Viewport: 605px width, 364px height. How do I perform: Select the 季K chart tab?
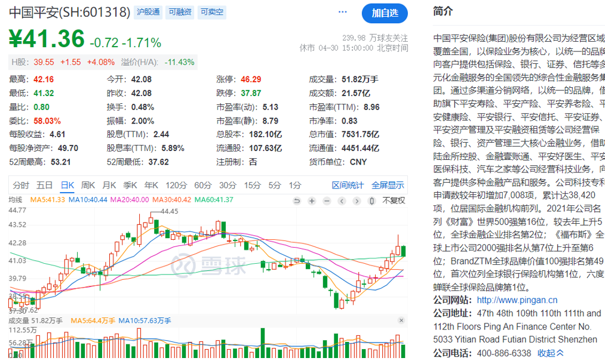pos(130,186)
